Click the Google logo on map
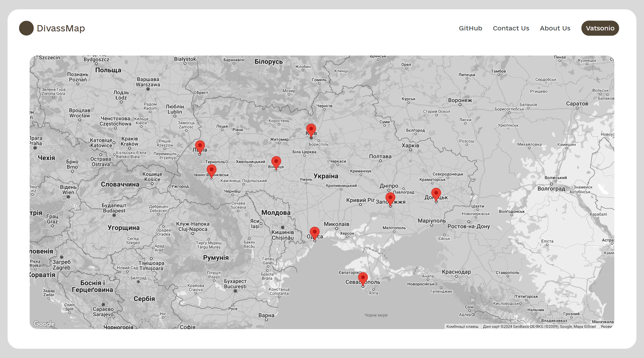644x358 pixels. pos(44,324)
